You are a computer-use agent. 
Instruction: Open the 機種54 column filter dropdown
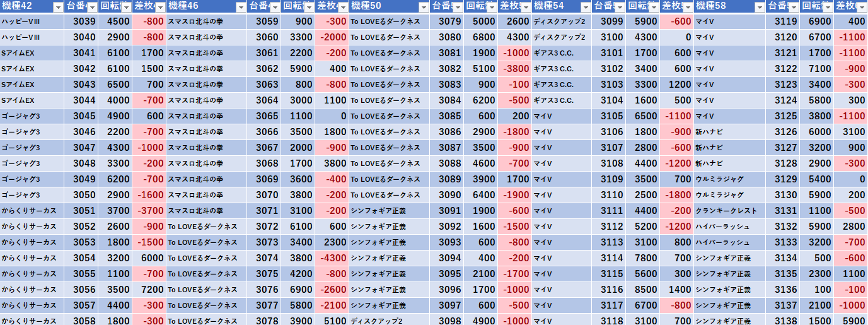[586, 7]
